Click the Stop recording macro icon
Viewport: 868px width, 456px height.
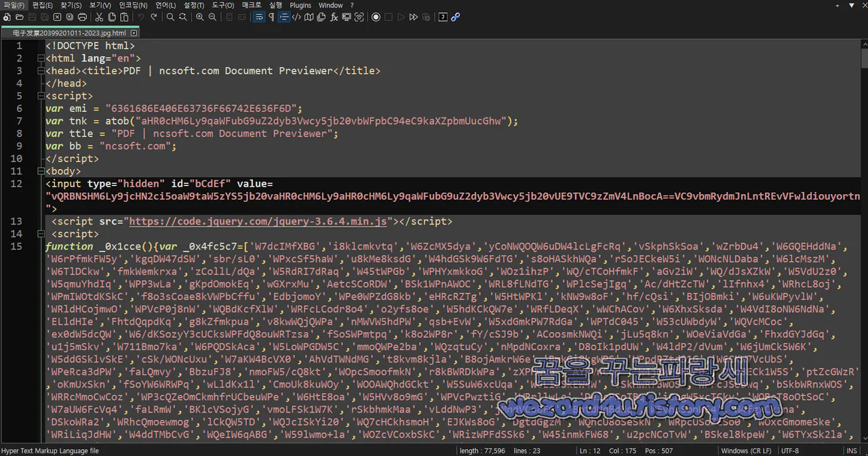click(389, 17)
